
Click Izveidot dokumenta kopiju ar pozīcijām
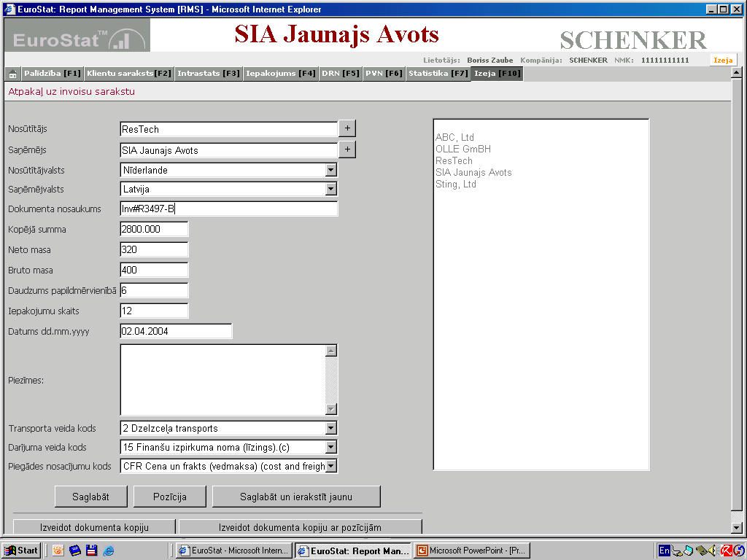click(x=300, y=526)
